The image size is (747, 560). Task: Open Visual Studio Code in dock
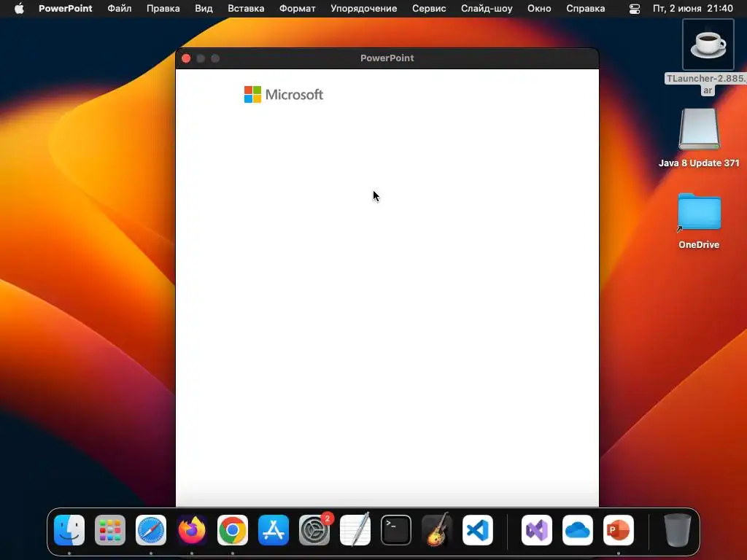477,530
